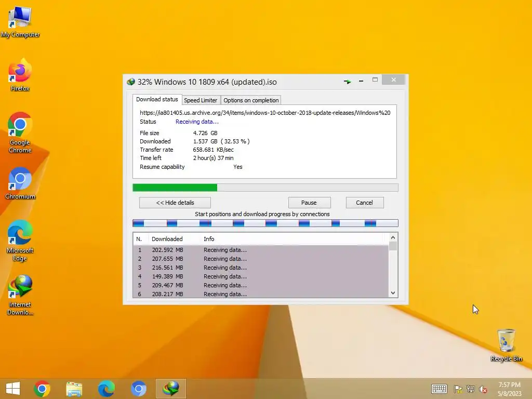The width and height of the screenshot is (532, 399).
Task: Select connection row 3 with 216.561 MB
Action: point(261,268)
